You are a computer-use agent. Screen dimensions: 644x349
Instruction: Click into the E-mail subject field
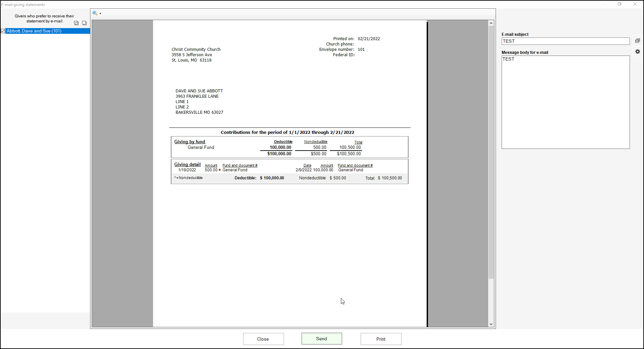tap(565, 41)
